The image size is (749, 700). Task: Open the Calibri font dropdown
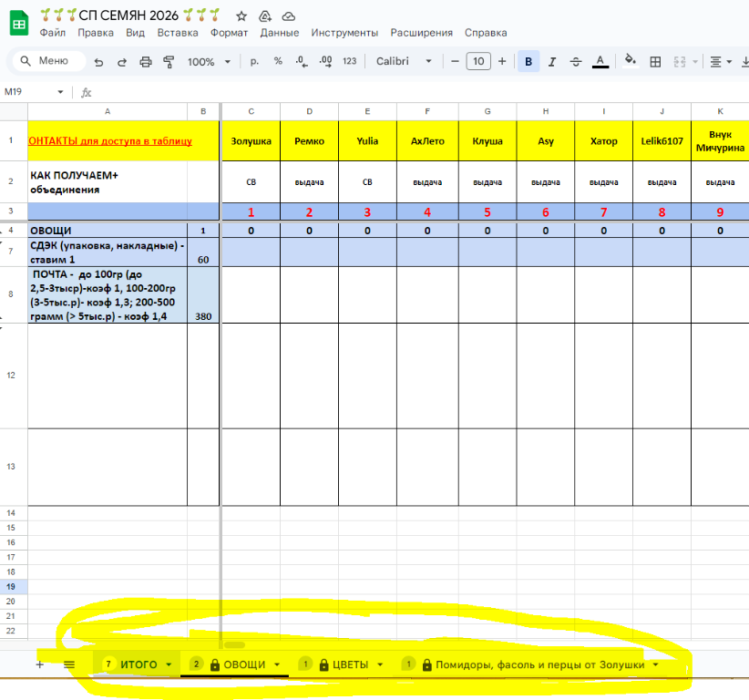coord(405,61)
